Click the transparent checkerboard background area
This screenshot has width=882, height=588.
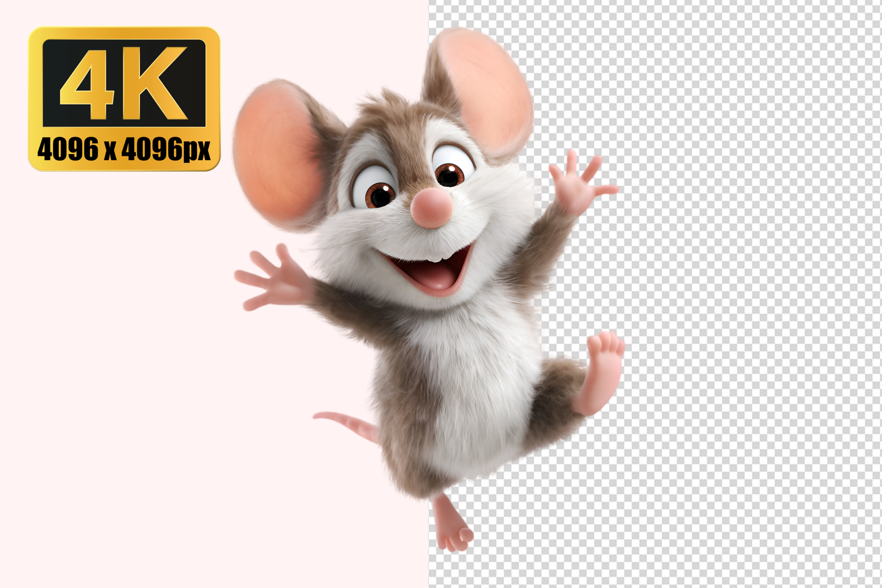coord(735,294)
